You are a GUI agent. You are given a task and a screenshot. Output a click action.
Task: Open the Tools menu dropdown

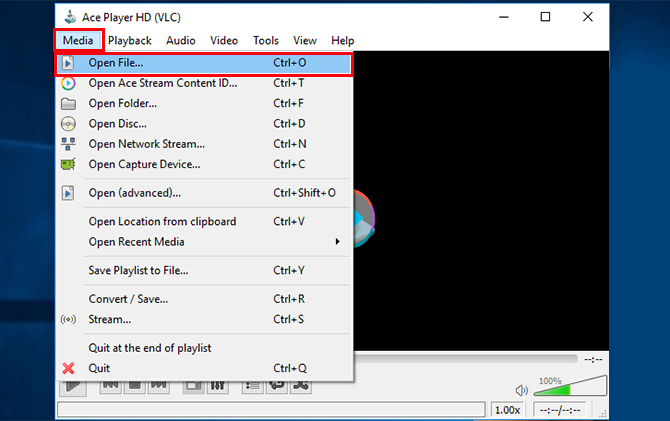pos(266,41)
